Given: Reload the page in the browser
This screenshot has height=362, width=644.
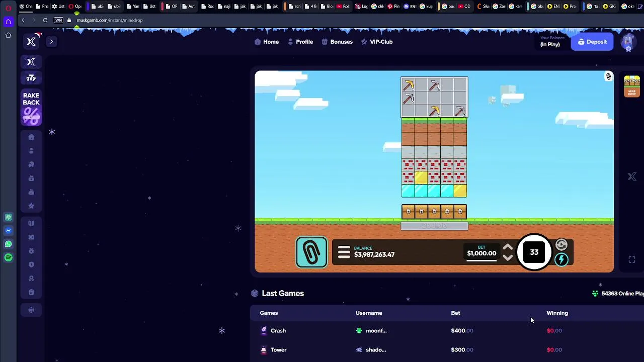Looking at the screenshot, I should tap(45, 20).
